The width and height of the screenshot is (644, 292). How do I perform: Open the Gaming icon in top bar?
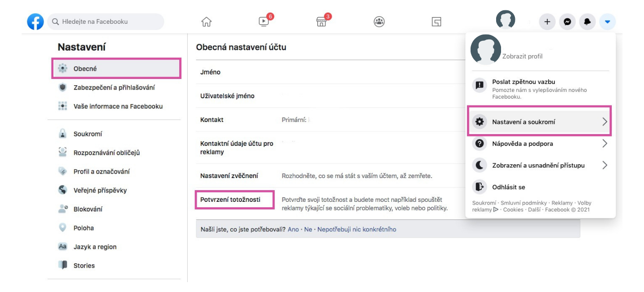pyautogui.click(x=437, y=22)
